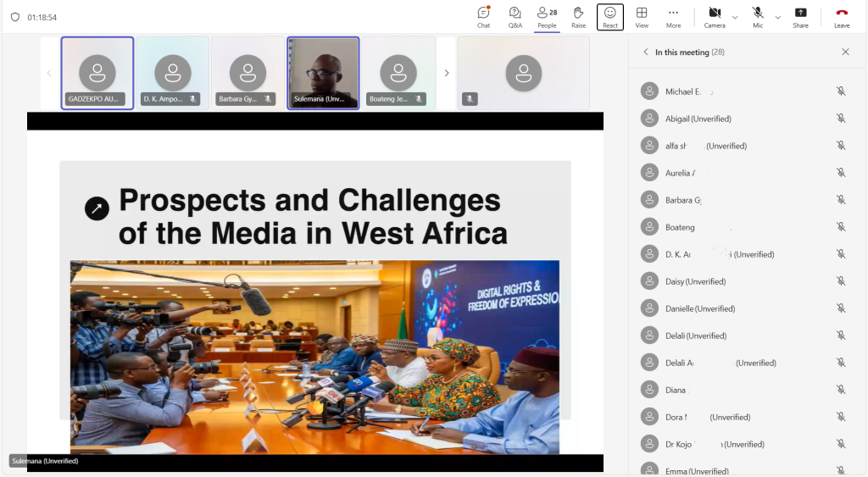The height and width of the screenshot is (477, 868).
Task: Expand the Mic options dropdown arrow
Action: tap(777, 17)
